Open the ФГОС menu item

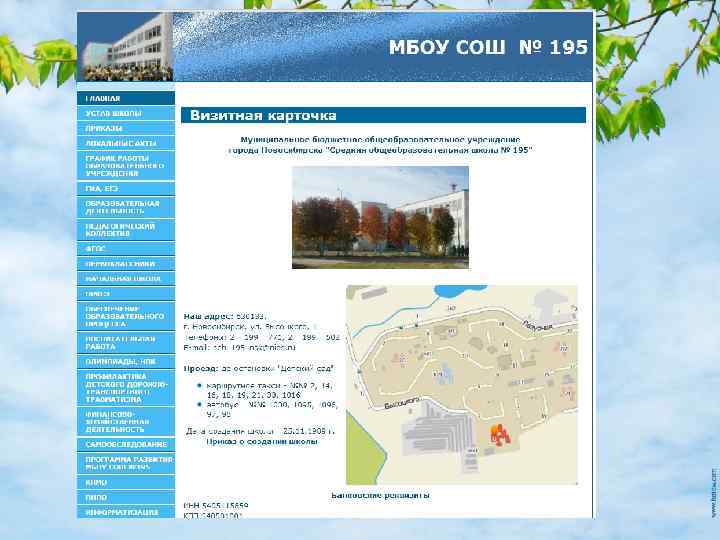(x=126, y=248)
